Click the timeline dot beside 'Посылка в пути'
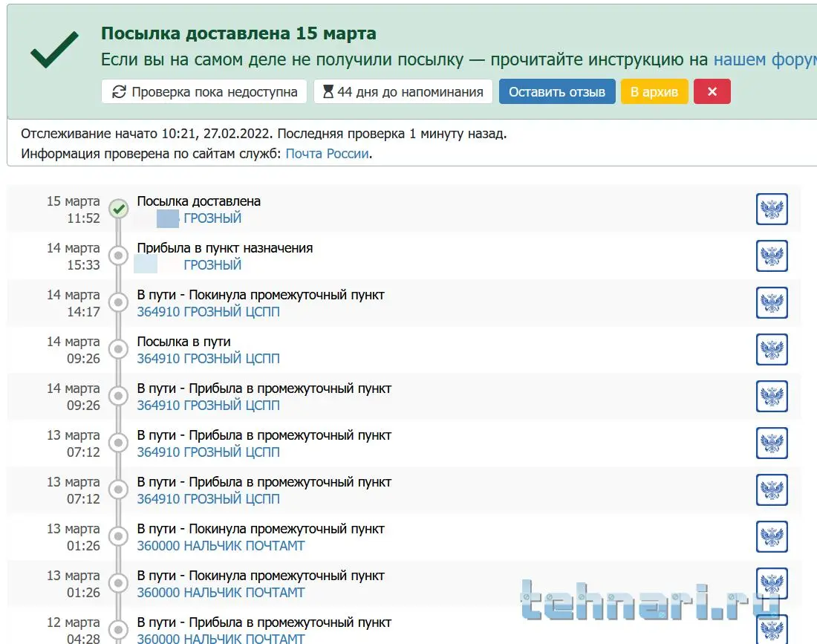Viewport: 817px width, 644px height. point(119,349)
